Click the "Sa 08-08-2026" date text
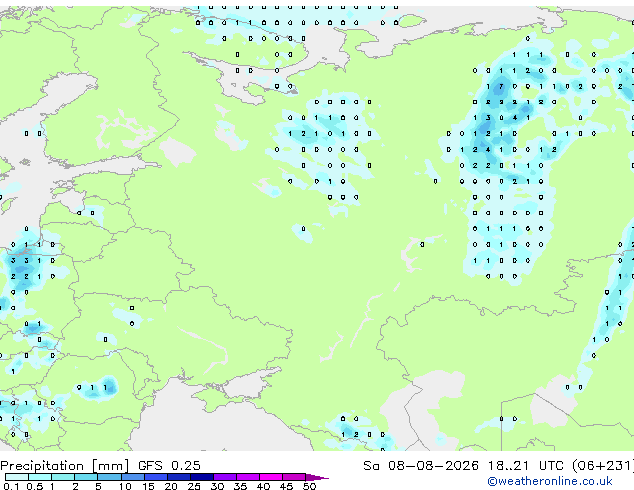 pos(421,465)
